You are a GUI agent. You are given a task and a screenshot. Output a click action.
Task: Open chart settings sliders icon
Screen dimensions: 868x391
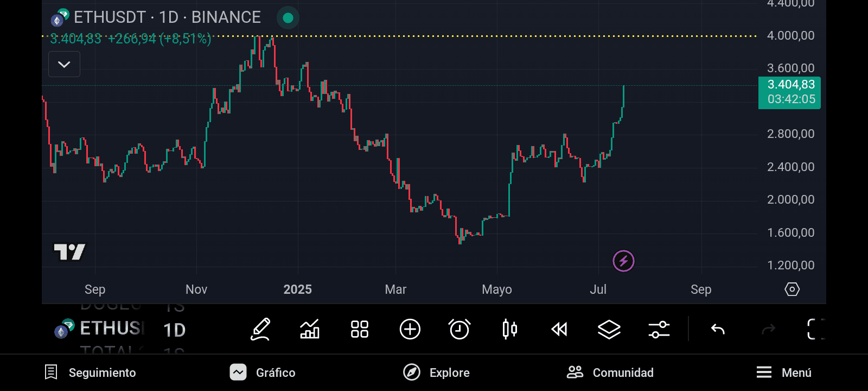tap(659, 329)
